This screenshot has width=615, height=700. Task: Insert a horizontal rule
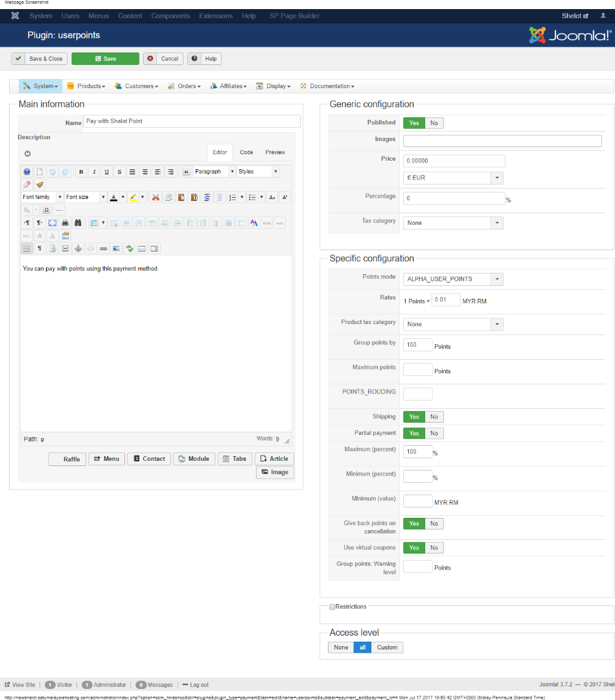coord(60,210)
